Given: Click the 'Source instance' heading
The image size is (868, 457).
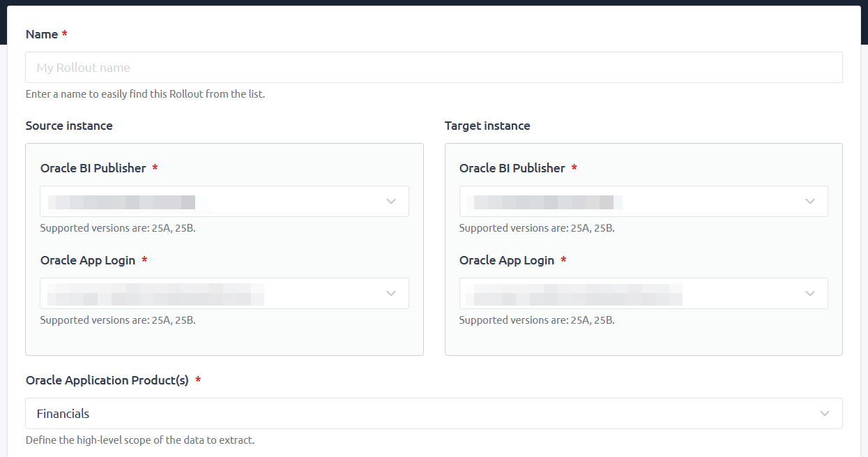Looking at the screenshot, I should point(69,126).
